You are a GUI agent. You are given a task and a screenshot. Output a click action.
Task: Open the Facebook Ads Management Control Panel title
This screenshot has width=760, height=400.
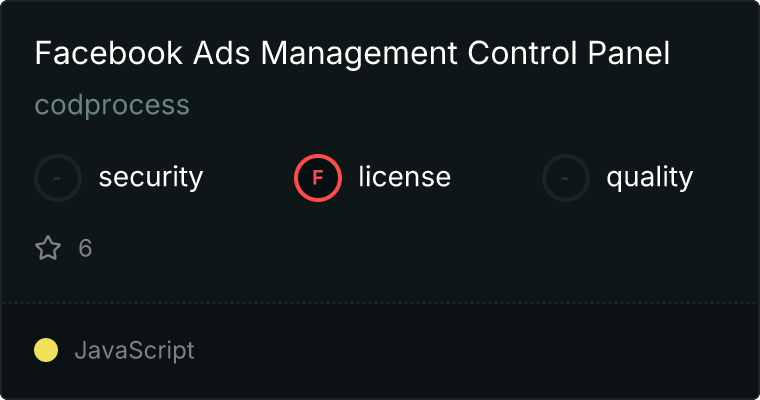click(x=352, y=54)
